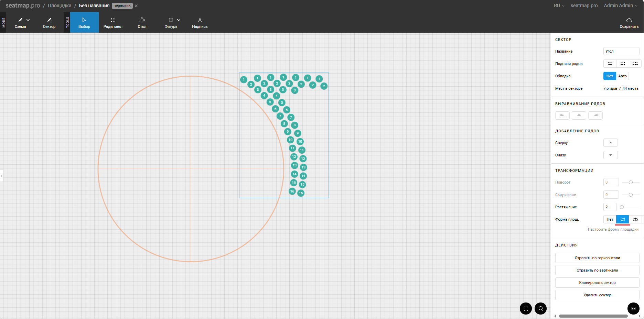Set Обводка to Нет
This screenshot has height=319, width=644.
610,76
